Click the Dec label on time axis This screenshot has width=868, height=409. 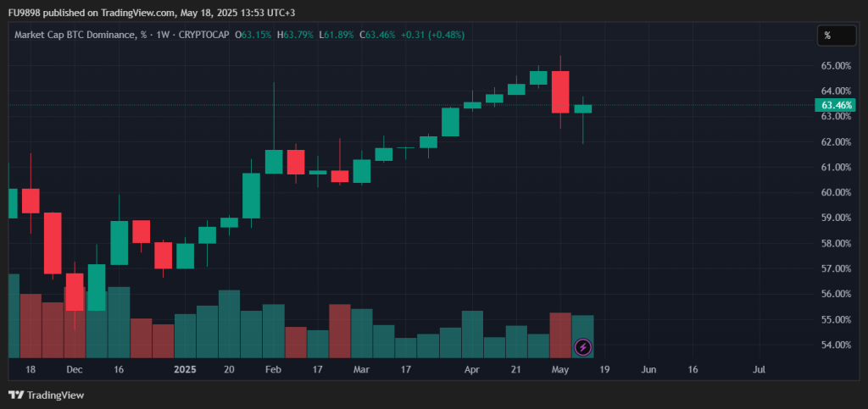coord(74,370)
